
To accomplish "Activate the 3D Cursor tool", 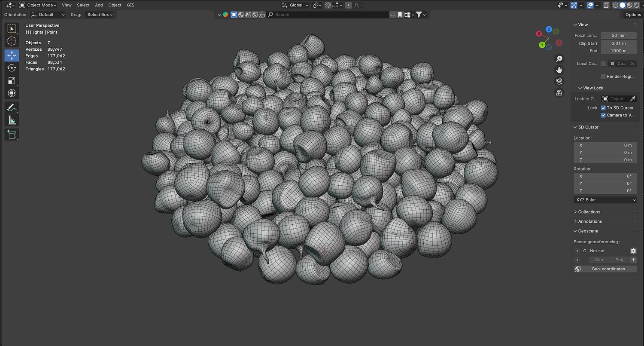I will [12, 41].
